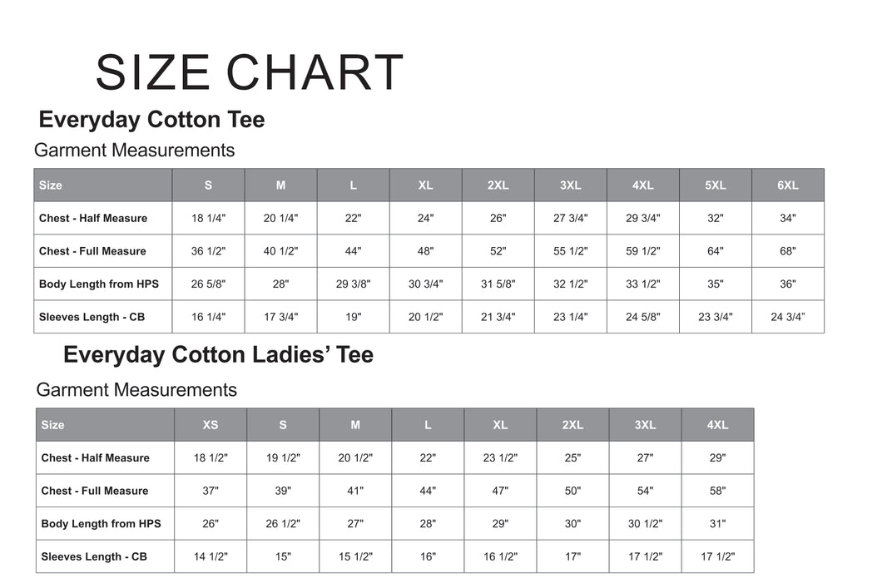Screen dimensions: 882x588
Task: Select the 14 1/2" sleeve length cell
Action: (x=211, y=556)
